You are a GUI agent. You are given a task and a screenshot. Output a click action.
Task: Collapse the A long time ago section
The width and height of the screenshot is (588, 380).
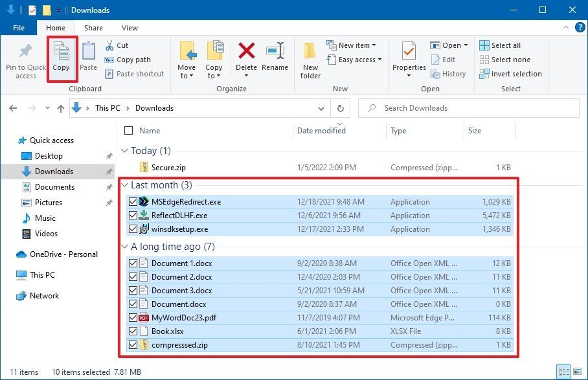tap(124, 247)
